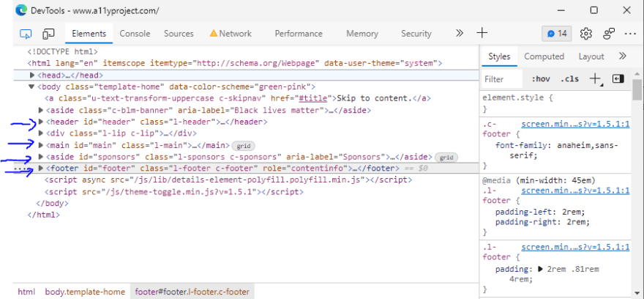The image size is (644, 299).
Task: Click the element.style rule block
Action: (x=555, y=103)
